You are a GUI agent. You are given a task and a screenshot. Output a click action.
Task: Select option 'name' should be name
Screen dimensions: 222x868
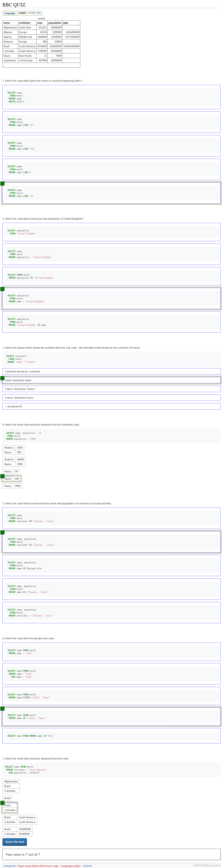click(111, 380)
